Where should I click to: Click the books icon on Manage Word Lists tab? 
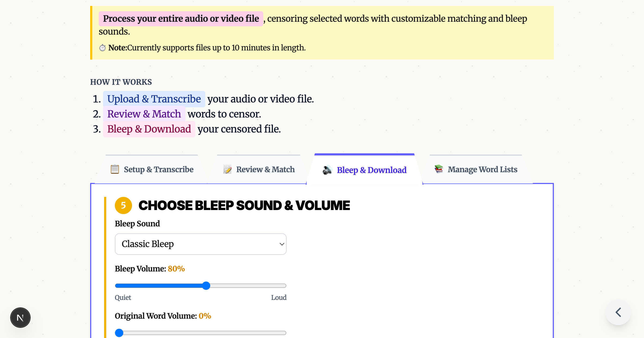pyautogui.click(x=439, y=169)
